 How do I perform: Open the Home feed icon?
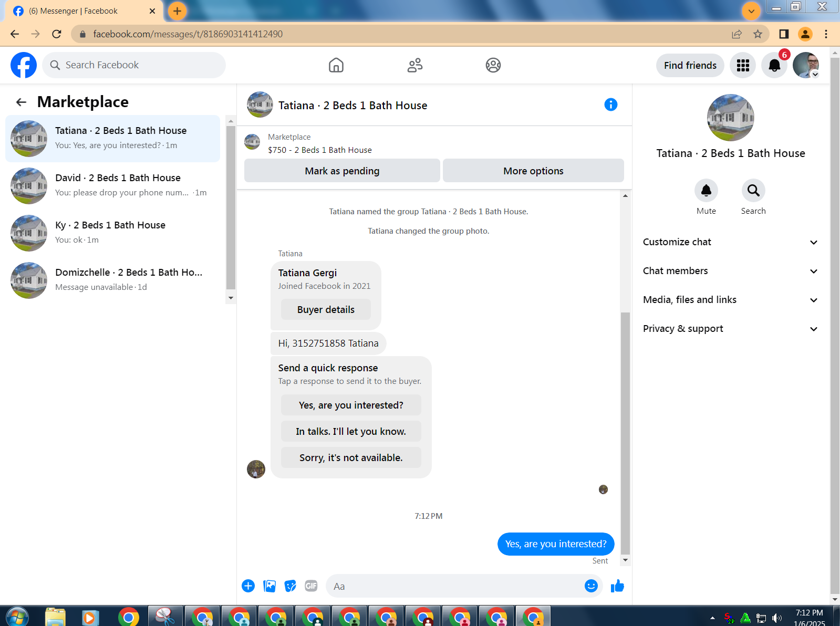(x=336, y=65)
